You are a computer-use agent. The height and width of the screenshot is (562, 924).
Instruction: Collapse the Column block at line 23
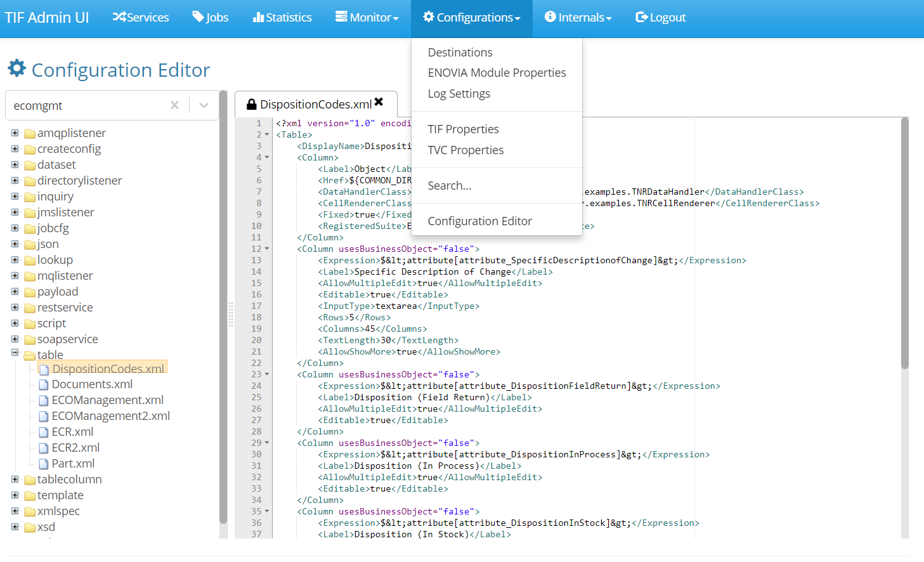coord(267,374)
